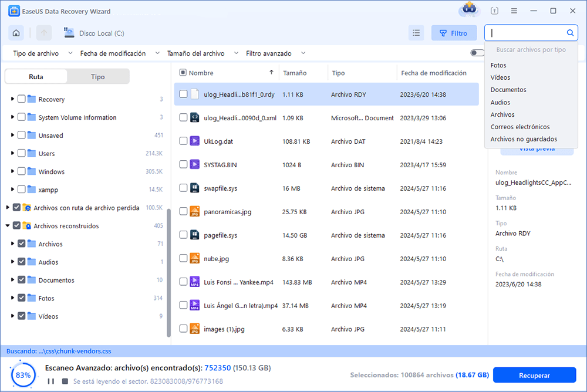The width and height of the screenshot is (587, 392).
Task: Expand the Documentos folder arrow
Action: tap(12, 280)
